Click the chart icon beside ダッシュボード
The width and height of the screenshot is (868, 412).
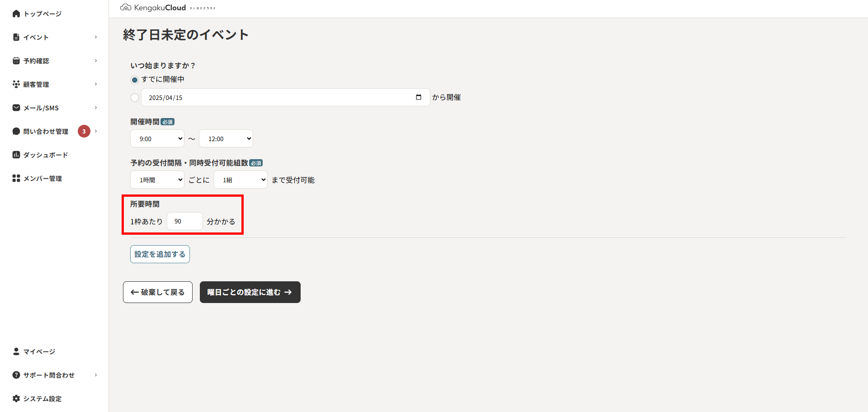click(x=16, y=155)
